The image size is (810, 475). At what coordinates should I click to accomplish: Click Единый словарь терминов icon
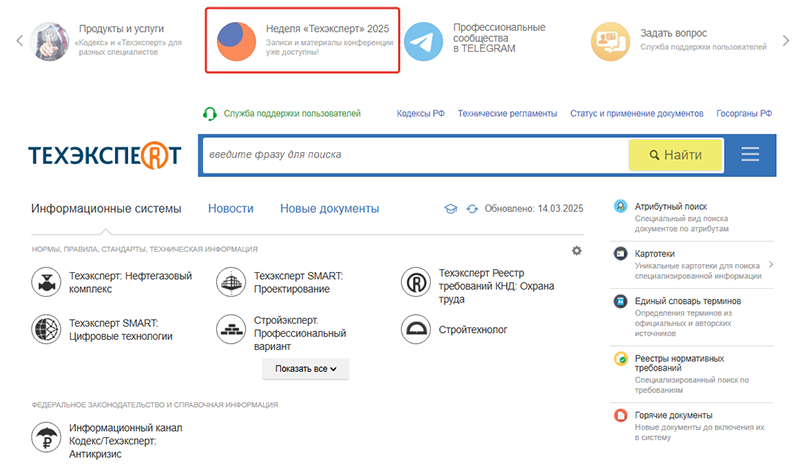point(620,301)
